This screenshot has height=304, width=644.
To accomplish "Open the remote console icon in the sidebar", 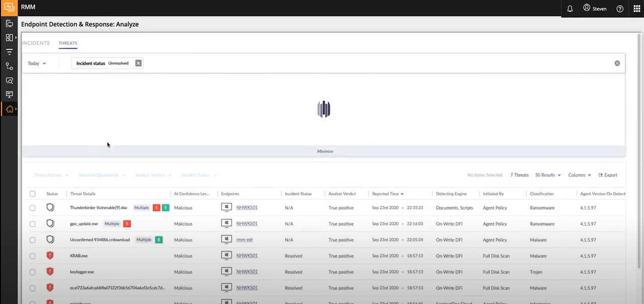I will (x=9, y=94).
